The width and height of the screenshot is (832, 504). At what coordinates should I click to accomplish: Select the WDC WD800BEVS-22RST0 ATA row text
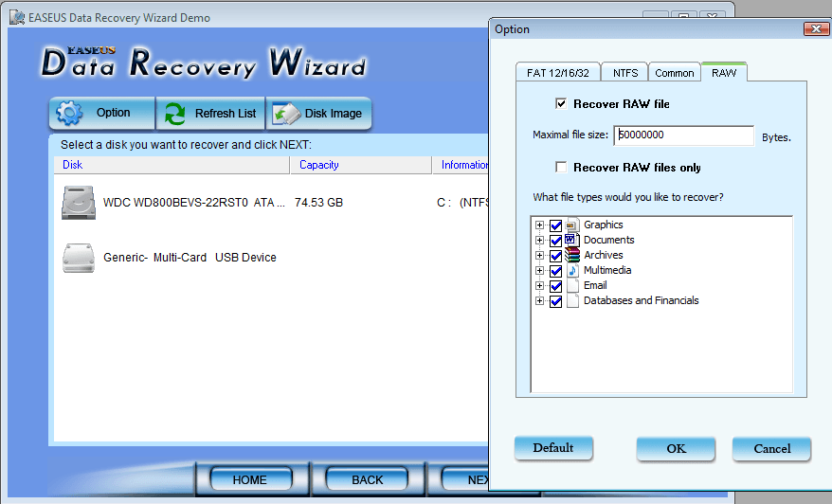194,203
